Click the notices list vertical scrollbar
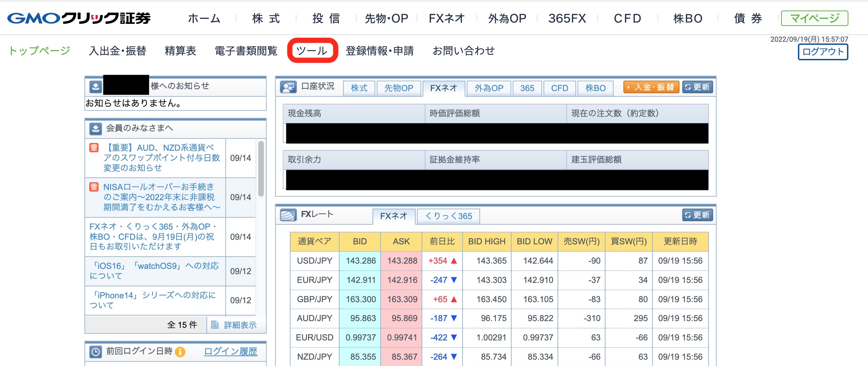868x366 pixels. coord(261,169)
